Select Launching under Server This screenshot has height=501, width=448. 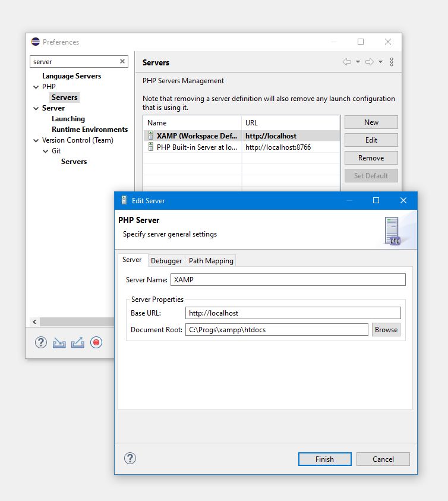pos(68,118)
